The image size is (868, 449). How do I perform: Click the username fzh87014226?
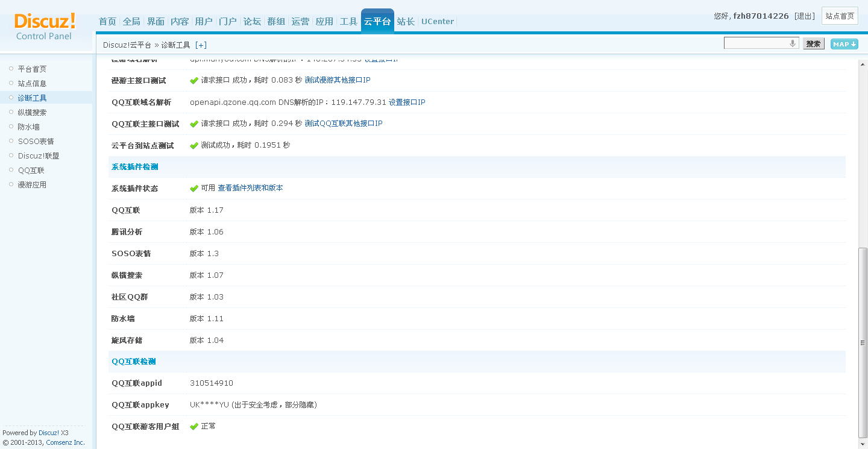pos(761,16)
